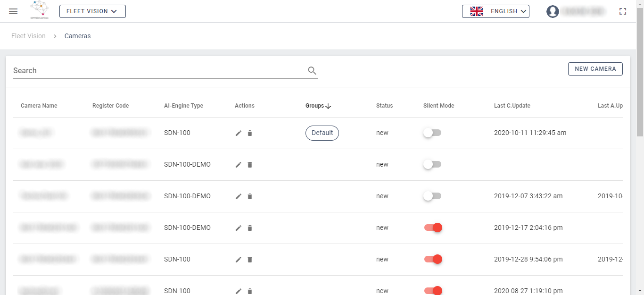This screenshot has width=644, height=295.
Task: Delete camera updated 2020-08-27
Action: [x=250, y=291]
